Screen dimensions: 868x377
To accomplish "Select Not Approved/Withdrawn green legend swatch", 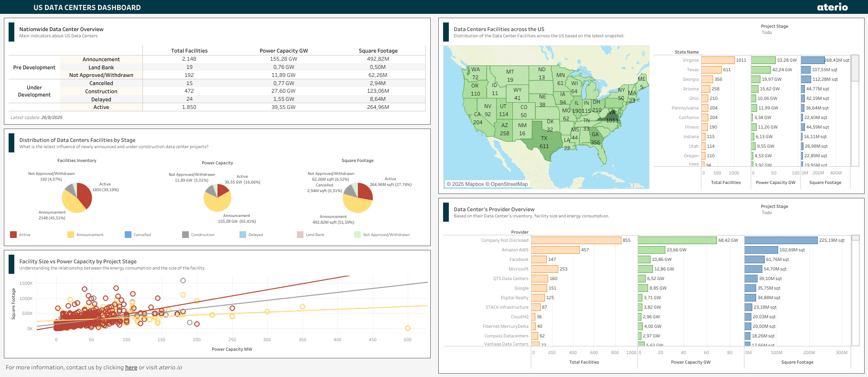I will (x=358, y=235).
